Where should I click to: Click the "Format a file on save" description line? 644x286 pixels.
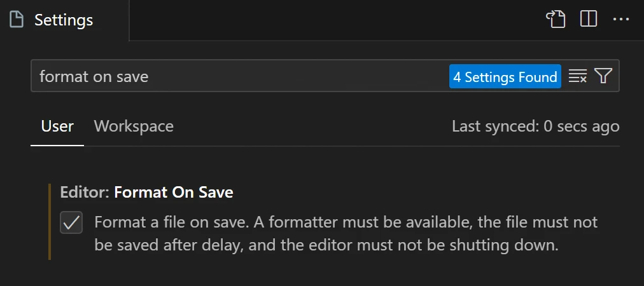(346, 222)
